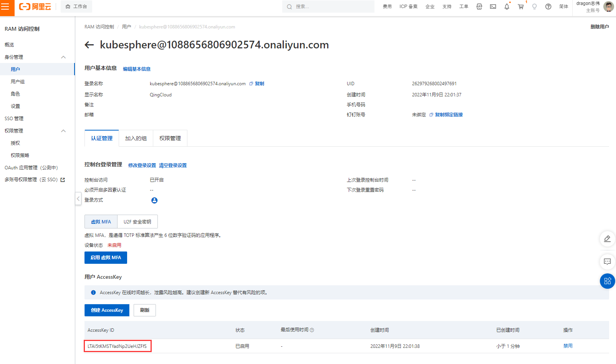Click 清空登录设置 link
Screen dimensions: 616x364
coord(173,165)
